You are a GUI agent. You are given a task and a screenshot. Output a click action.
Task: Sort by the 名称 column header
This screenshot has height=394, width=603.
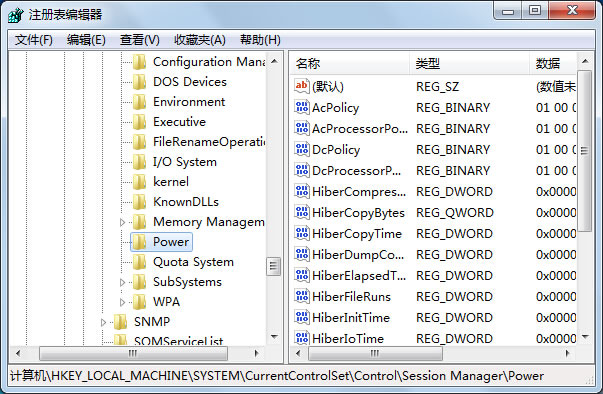click(349, 63)
